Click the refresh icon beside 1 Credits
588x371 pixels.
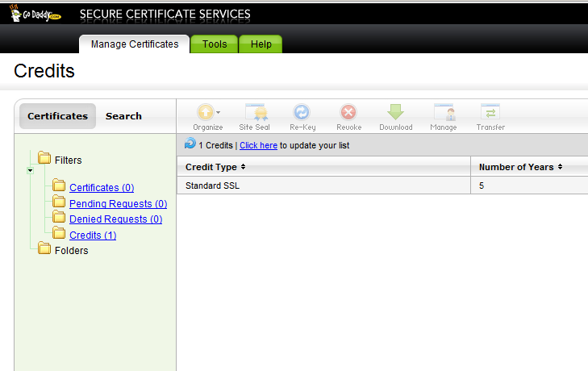[x=190, y=144]
